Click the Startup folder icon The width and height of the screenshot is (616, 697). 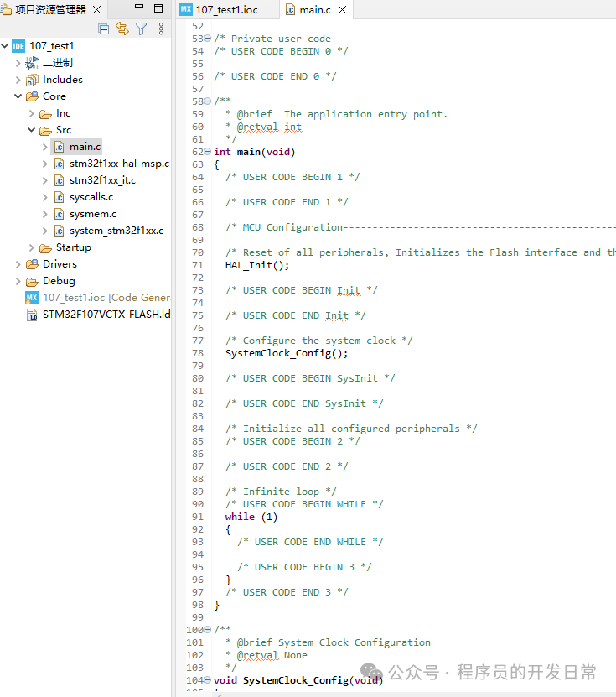point(45,248)
